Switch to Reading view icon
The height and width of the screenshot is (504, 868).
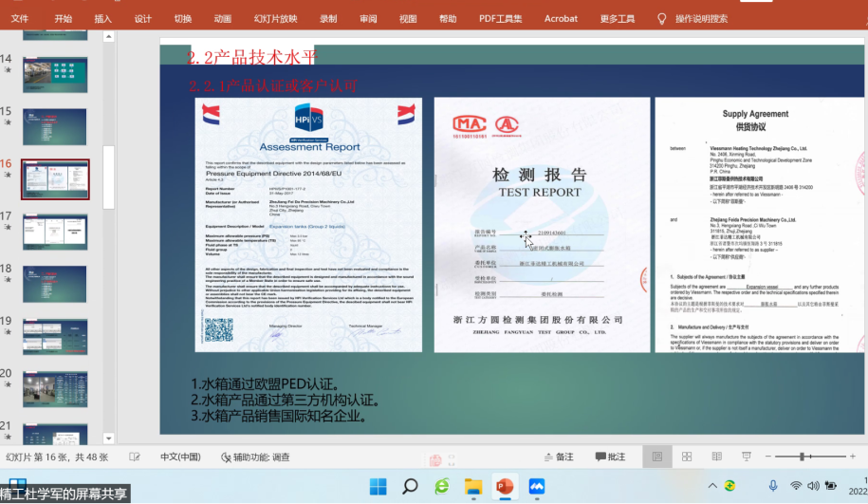coord(717,457)
